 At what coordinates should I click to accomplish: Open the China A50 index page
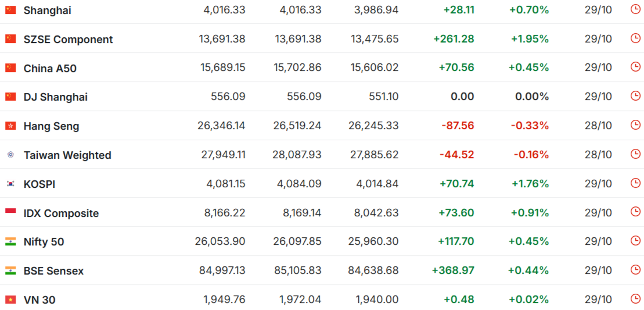pos(50,69)
